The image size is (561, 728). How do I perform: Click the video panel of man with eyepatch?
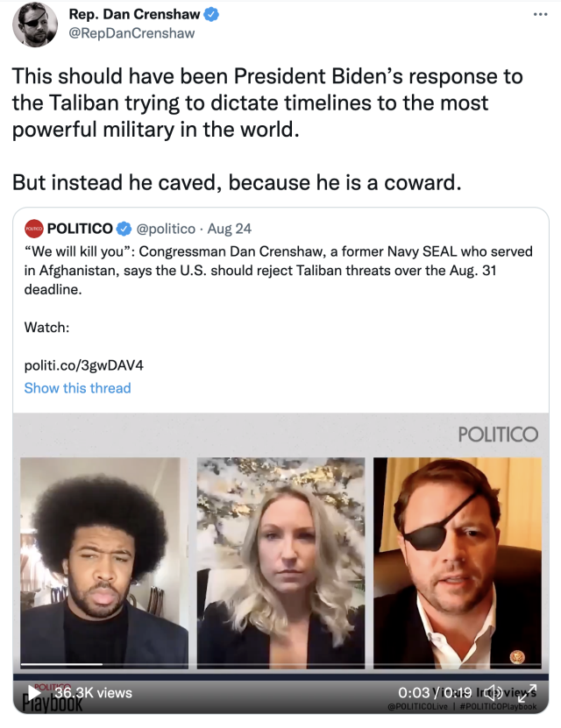coord(458,562)
